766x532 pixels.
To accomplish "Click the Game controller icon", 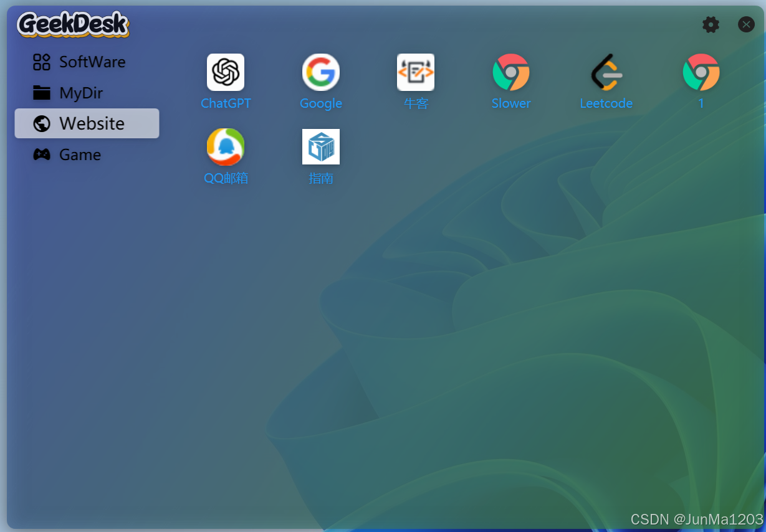I will [42, 154].
